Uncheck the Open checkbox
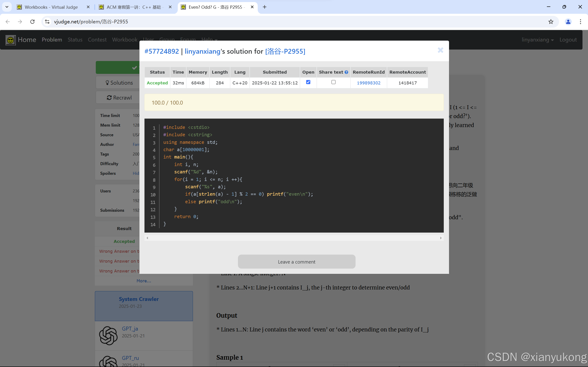This screenshot has height=367, width=588. coord(308,82)
